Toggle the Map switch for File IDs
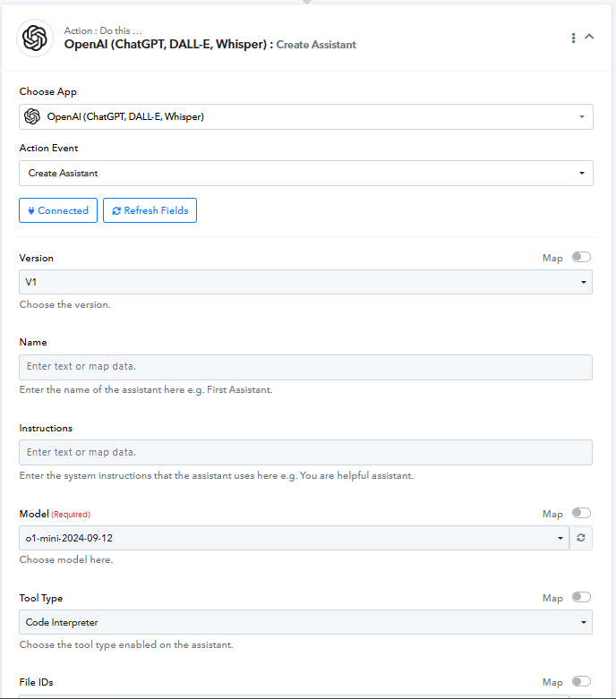Image resolution: width=616 pixels, height=699 pixels. click(x=581, y=681)
